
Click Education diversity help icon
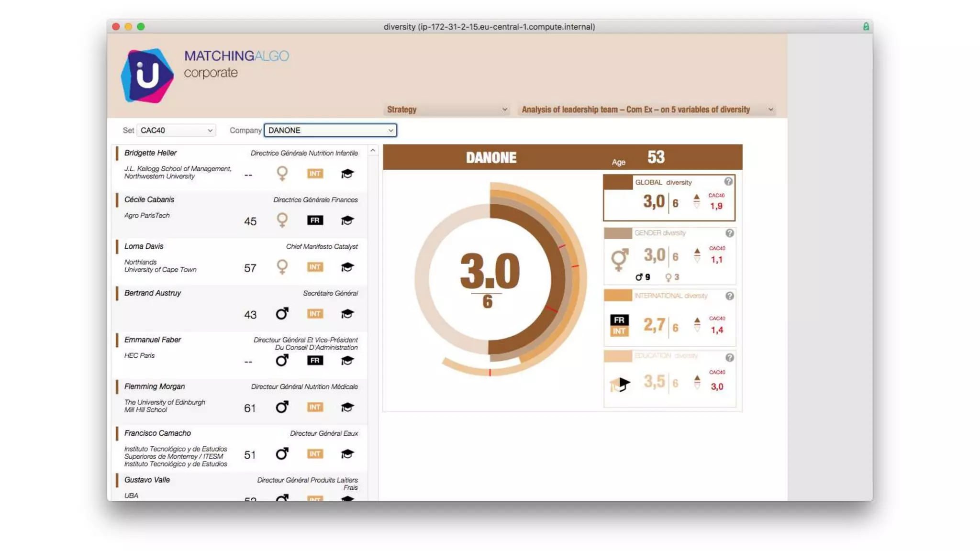(x=729, y=358)
